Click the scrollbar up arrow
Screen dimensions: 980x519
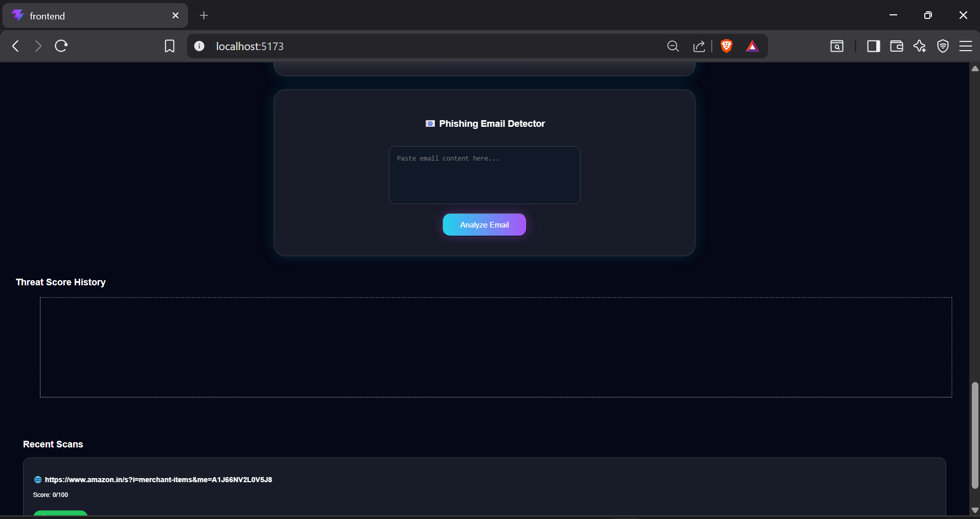point(975,69)
